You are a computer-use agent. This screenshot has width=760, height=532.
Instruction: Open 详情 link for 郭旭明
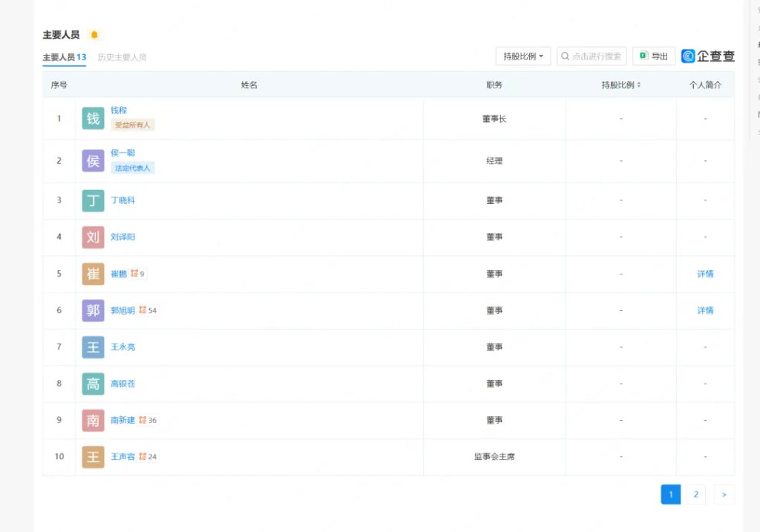(x=705, y=310)
